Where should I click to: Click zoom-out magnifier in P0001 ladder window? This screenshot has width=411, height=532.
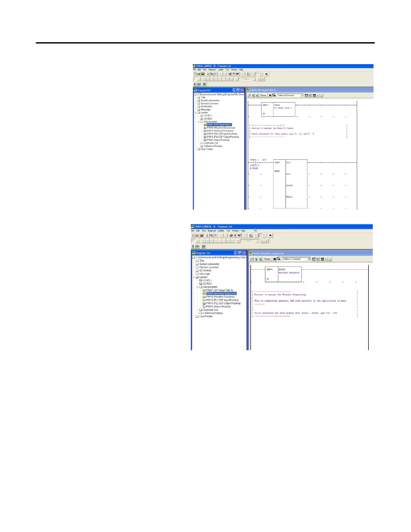pos(257,95)
